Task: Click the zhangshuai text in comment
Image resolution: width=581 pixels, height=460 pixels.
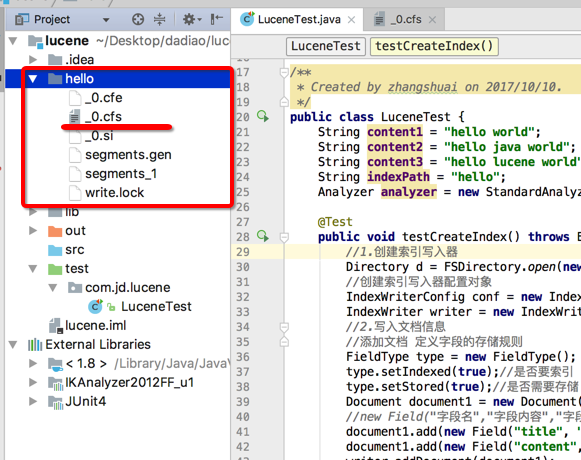Action: coord(422,87)
